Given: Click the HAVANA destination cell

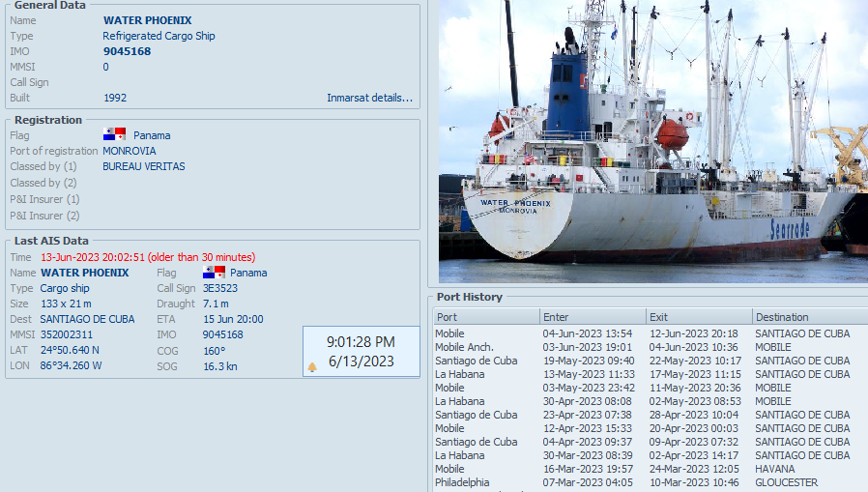Looking at the screenshot, I should 774,470.
